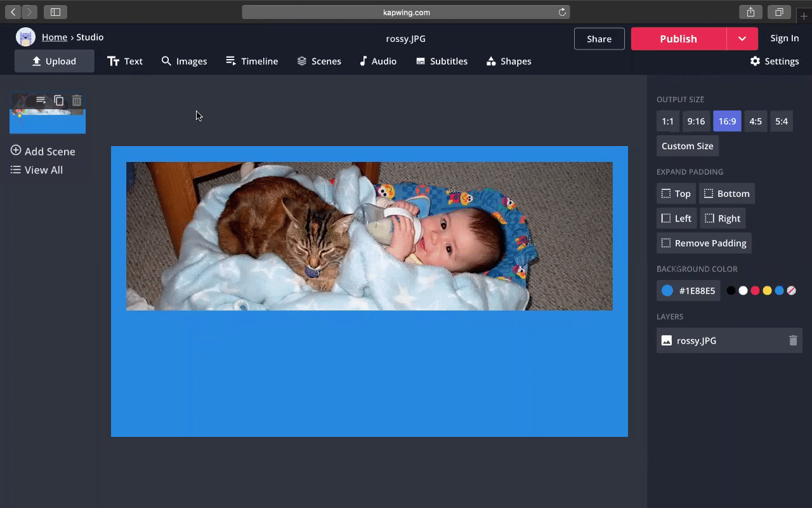Click the Kapwing cat logo
This screenshot has width=812, height=508.
[x=25, y=37]
